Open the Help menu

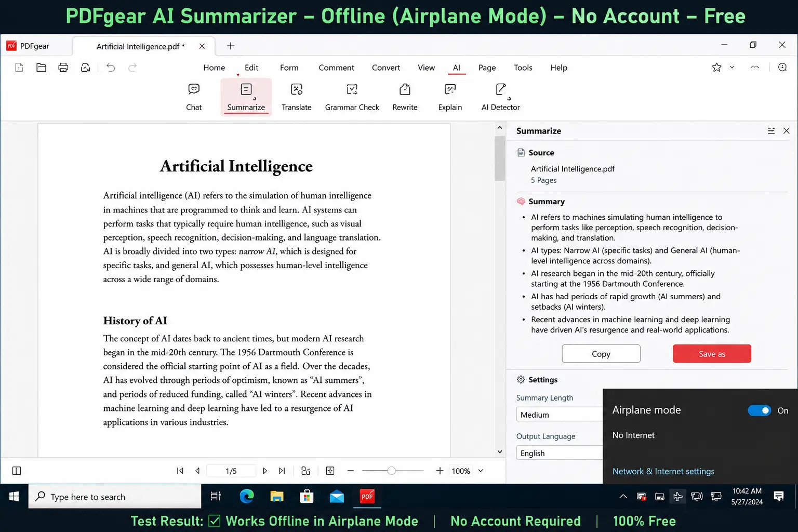coord(559,68)
